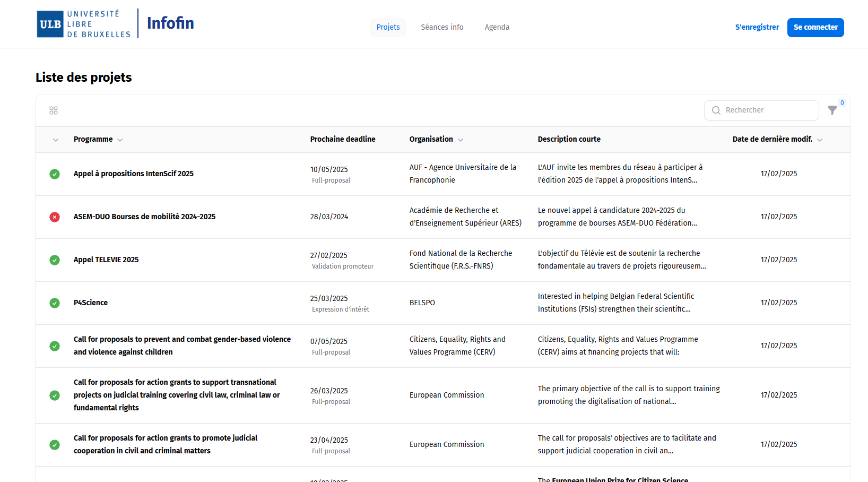
Task: Click deadline 23/04/2025 cell
Action: 330,445
